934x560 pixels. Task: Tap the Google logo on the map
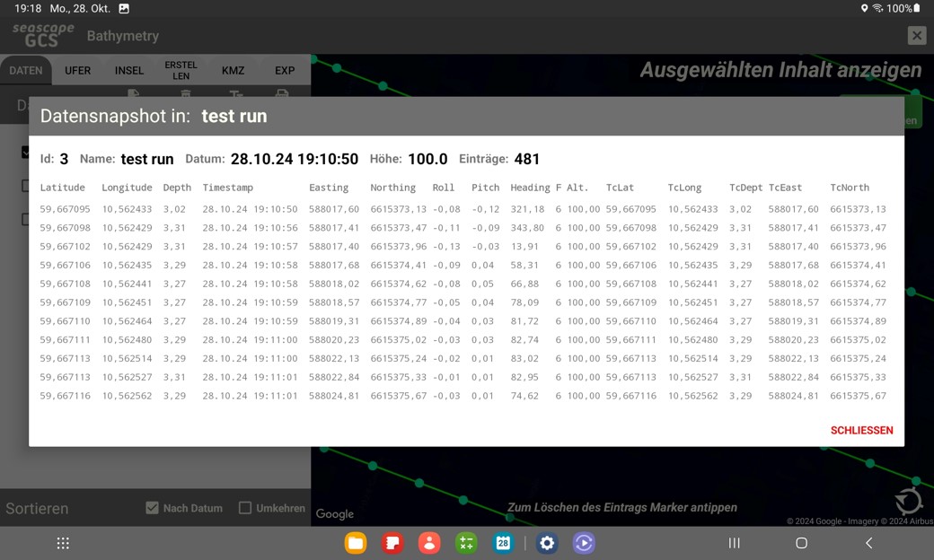coord(335,513)
